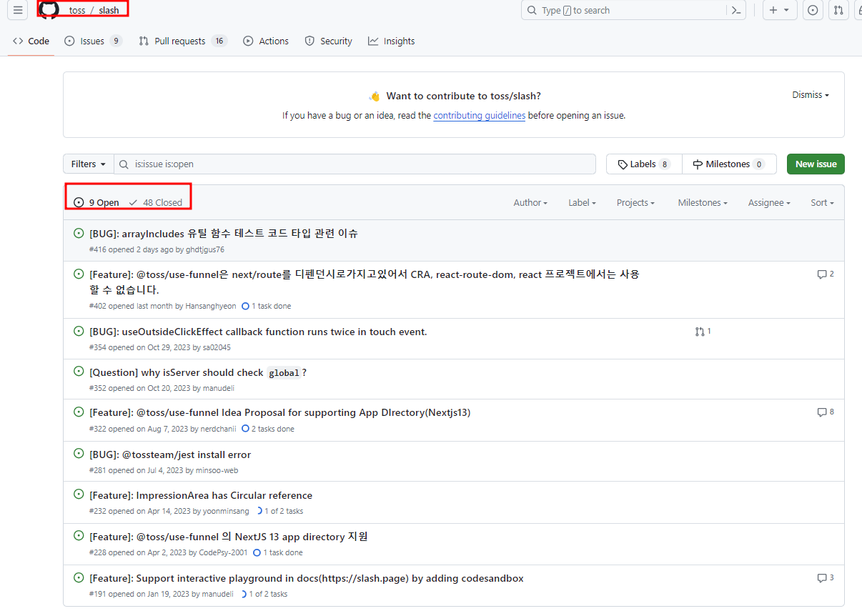Switch to the Code tab
The height and width of the screenshot is (616, 862).
click(x=31, y=41)
